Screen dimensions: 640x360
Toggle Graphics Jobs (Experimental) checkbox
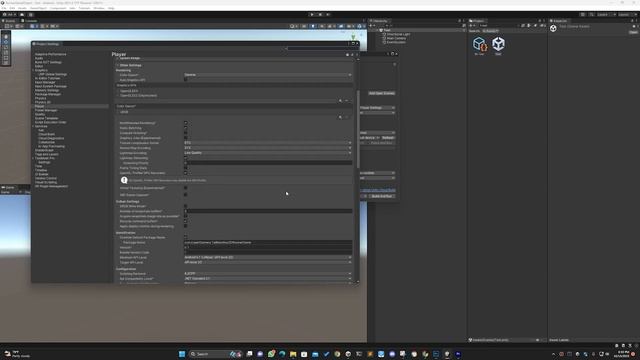(186, 138)
